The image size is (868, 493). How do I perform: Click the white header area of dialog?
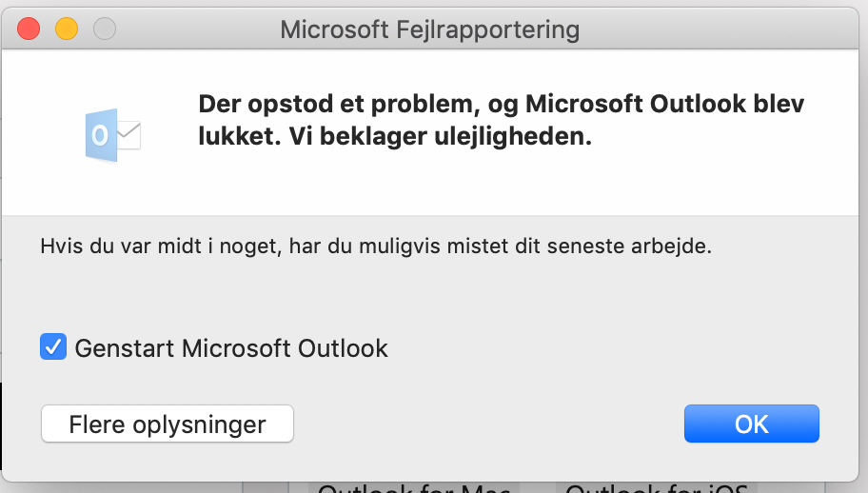click(x=476, y=186)
